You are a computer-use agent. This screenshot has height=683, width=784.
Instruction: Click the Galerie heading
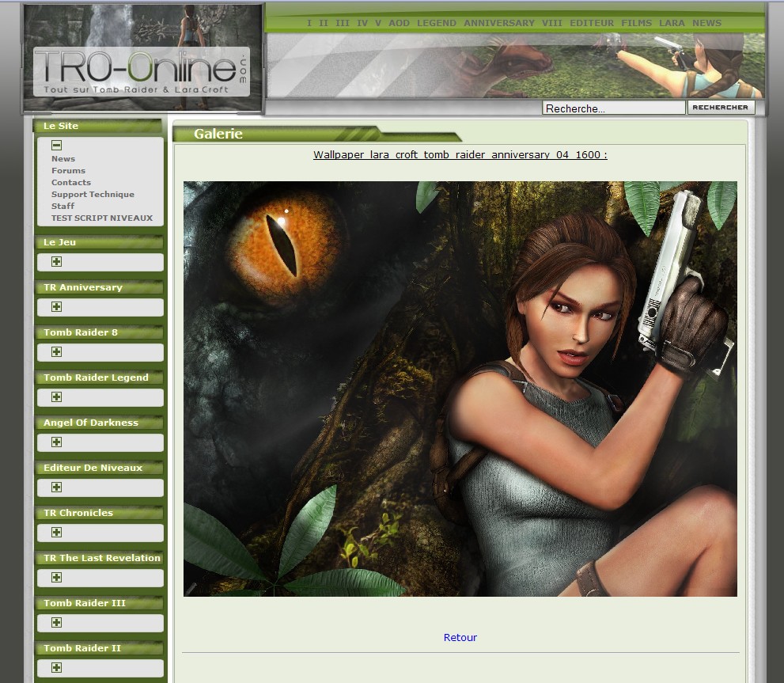point(218,134)
